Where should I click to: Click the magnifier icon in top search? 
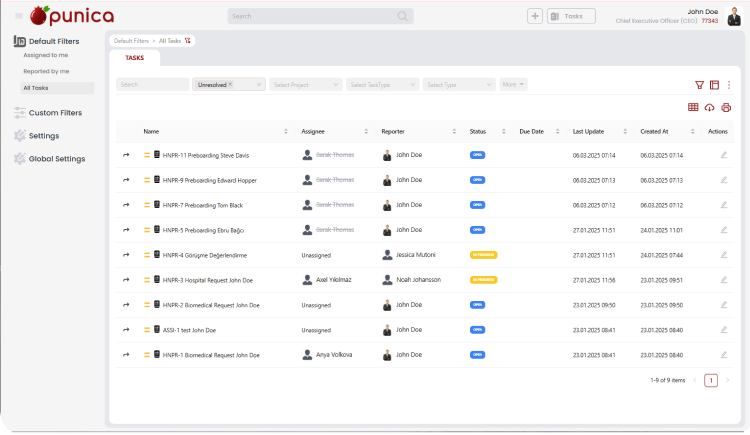pyautogui.click(x=403, y=16)
